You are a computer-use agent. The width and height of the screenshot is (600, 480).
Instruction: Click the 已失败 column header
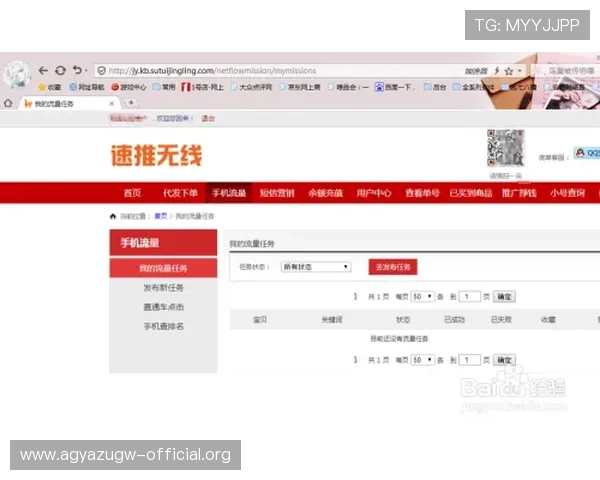tap(501, 320)
